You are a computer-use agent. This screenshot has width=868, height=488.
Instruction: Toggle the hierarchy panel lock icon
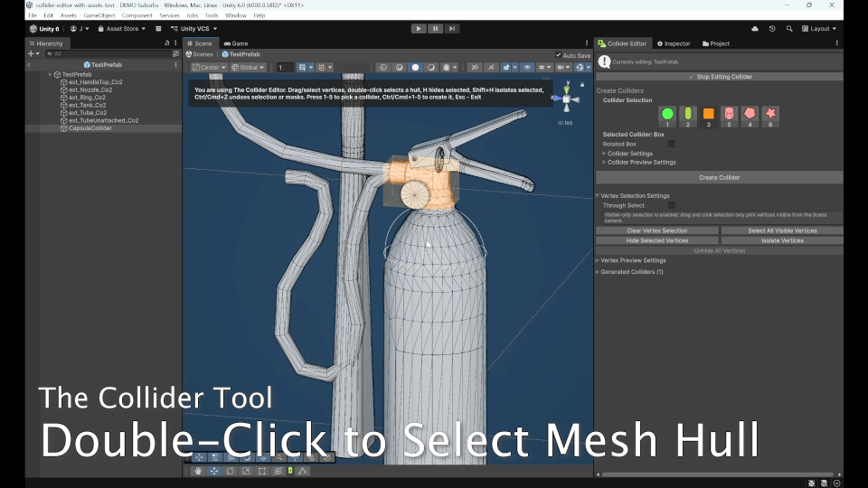point(166,43)
